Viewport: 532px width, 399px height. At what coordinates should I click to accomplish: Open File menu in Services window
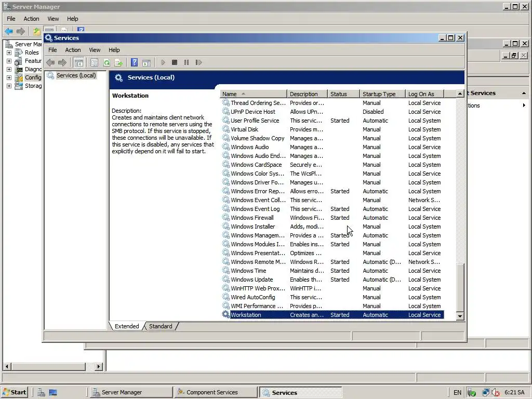tap(52, 50)
